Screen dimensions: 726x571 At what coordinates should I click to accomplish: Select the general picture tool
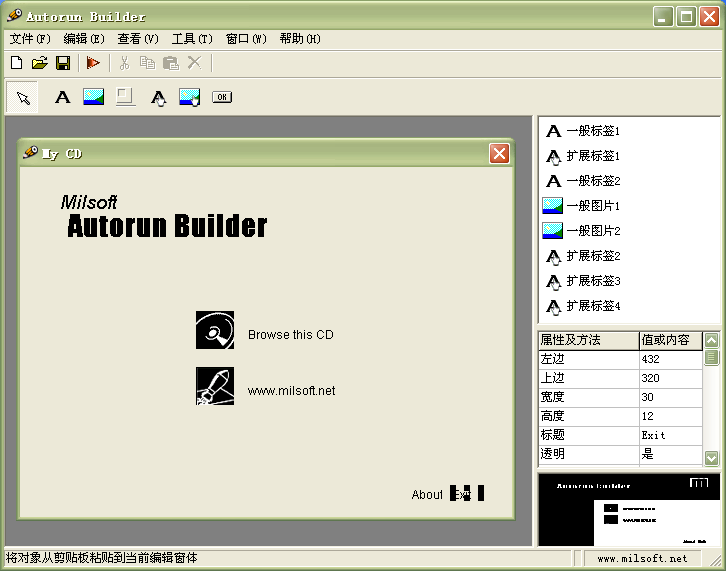click(x=93, y=97)
